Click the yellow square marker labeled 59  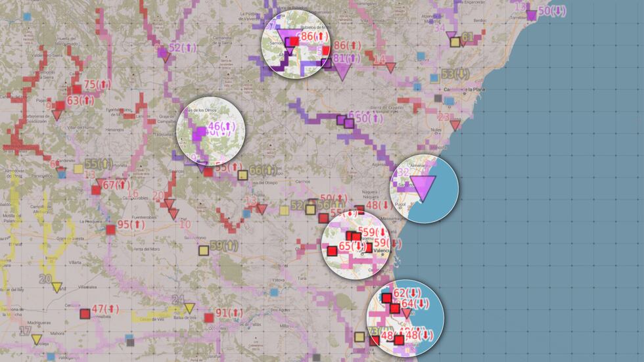pyautogui.click(x=204, y=250)
